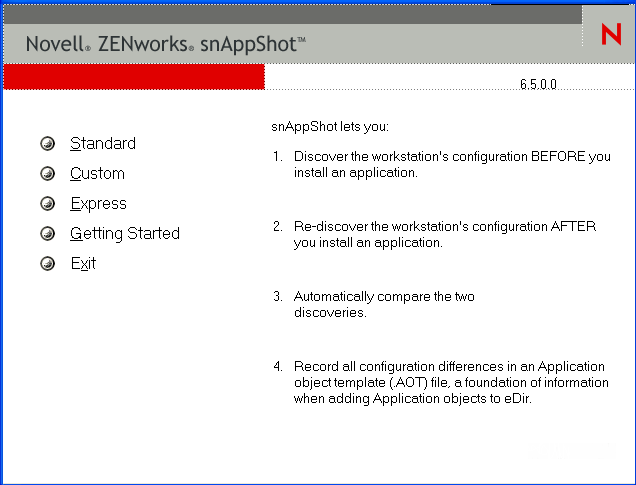Click the round bullet icon beside Custom
Screen dimensions: 636x485
(47, 174)
